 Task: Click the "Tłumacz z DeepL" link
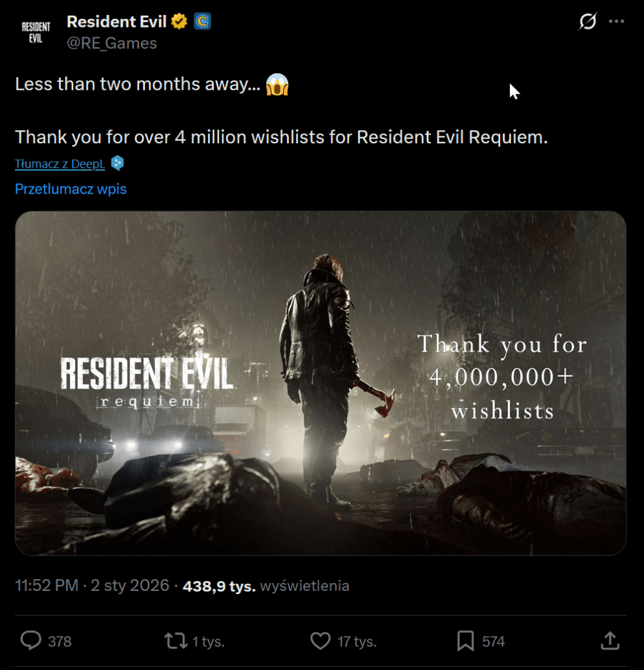[x=59, y=164]
